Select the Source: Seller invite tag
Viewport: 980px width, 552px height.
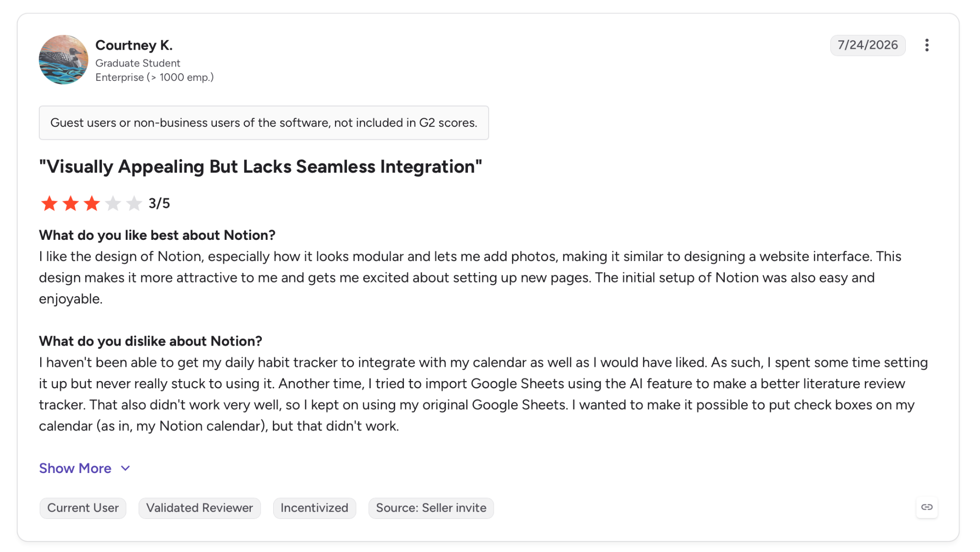tap(431, 508)
